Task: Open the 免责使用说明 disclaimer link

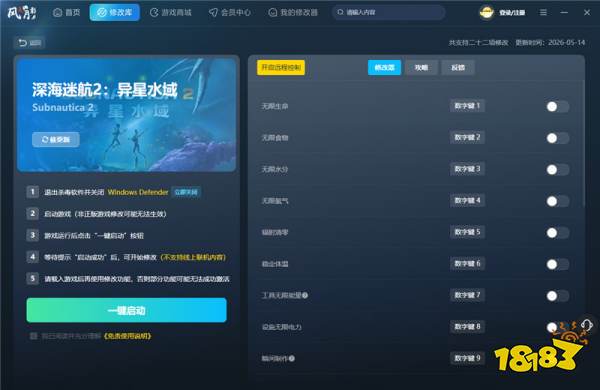Action: [127, 336]
